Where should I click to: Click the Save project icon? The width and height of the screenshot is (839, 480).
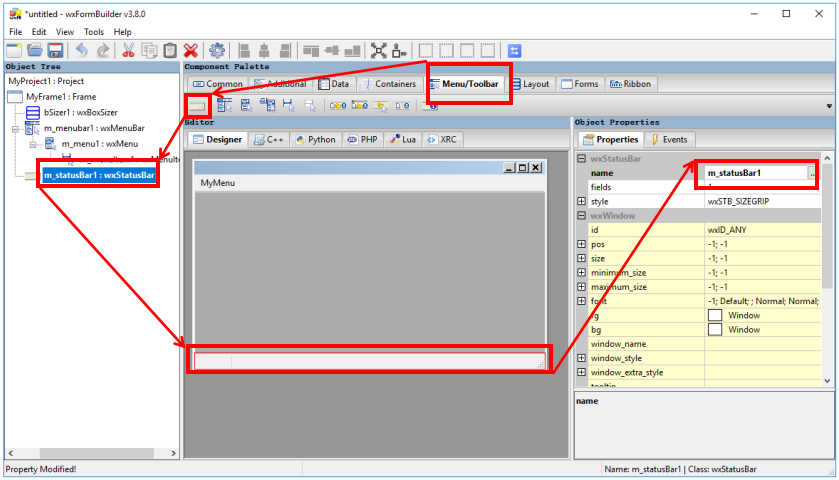point(57,50)
